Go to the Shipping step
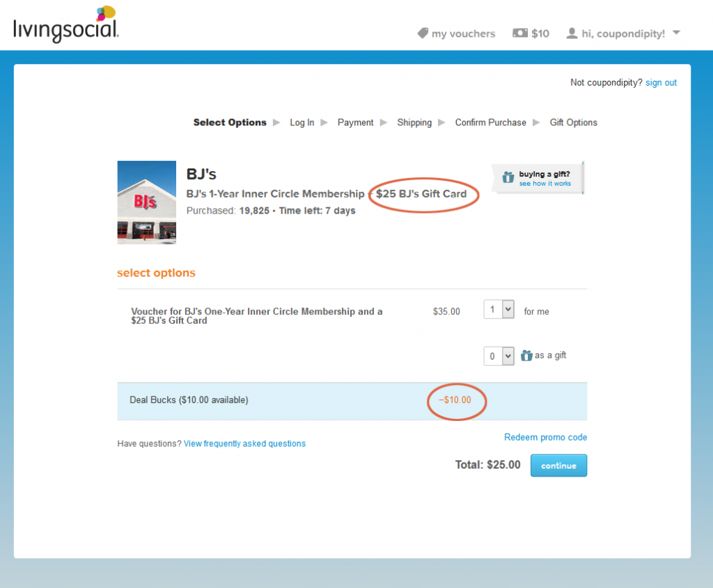 coord(414,122)
